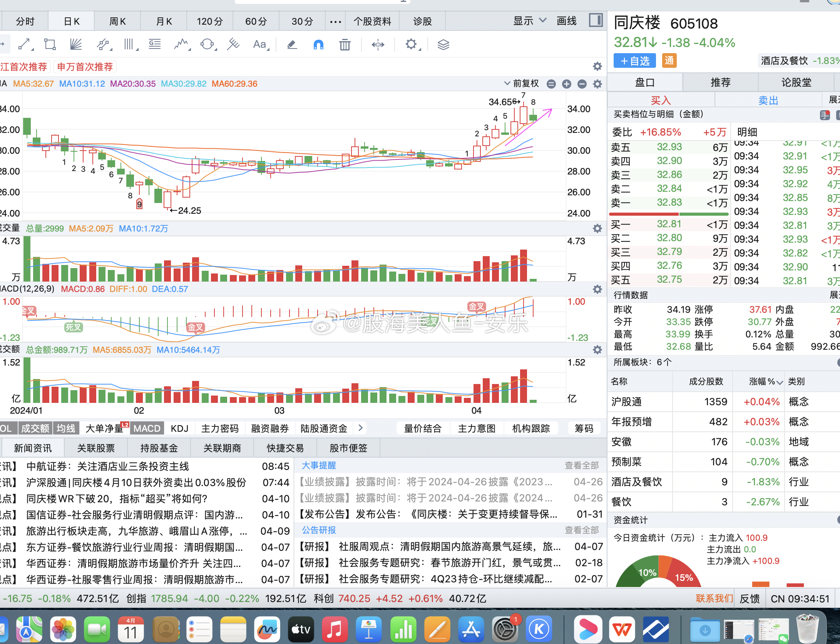
Task: Click the plus zoom-in circle icon
Action: [x=566, y=84]
